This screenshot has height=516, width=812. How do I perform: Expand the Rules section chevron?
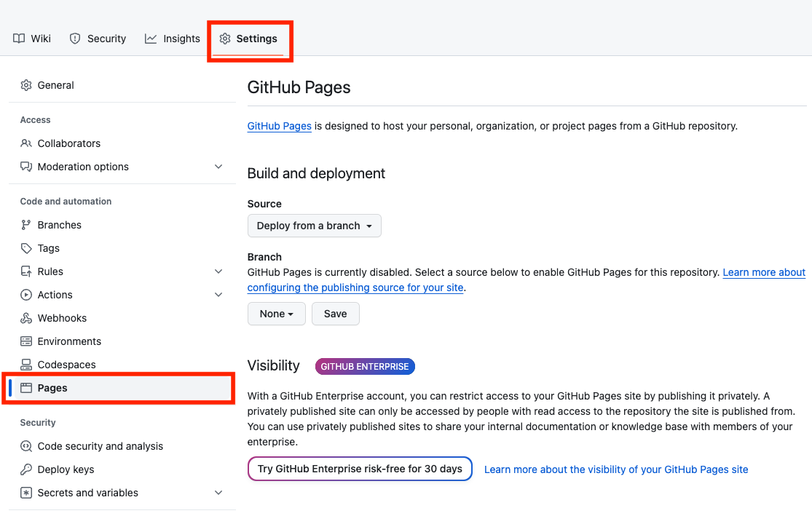218,271
